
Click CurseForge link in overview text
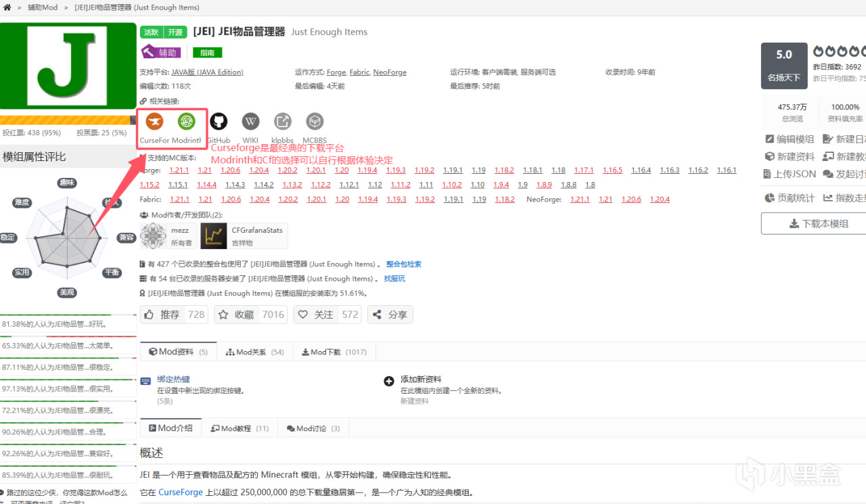pos(181,492)
